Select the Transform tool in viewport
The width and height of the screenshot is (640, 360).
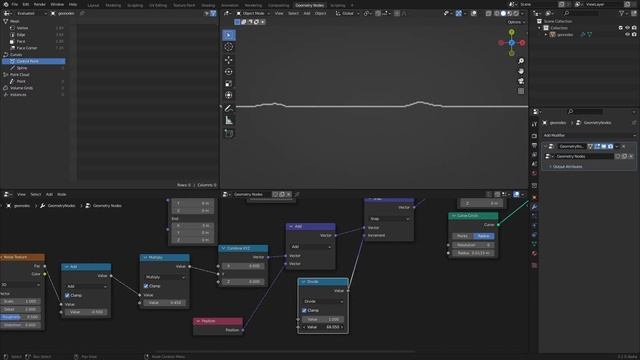(x=229, y=95)
